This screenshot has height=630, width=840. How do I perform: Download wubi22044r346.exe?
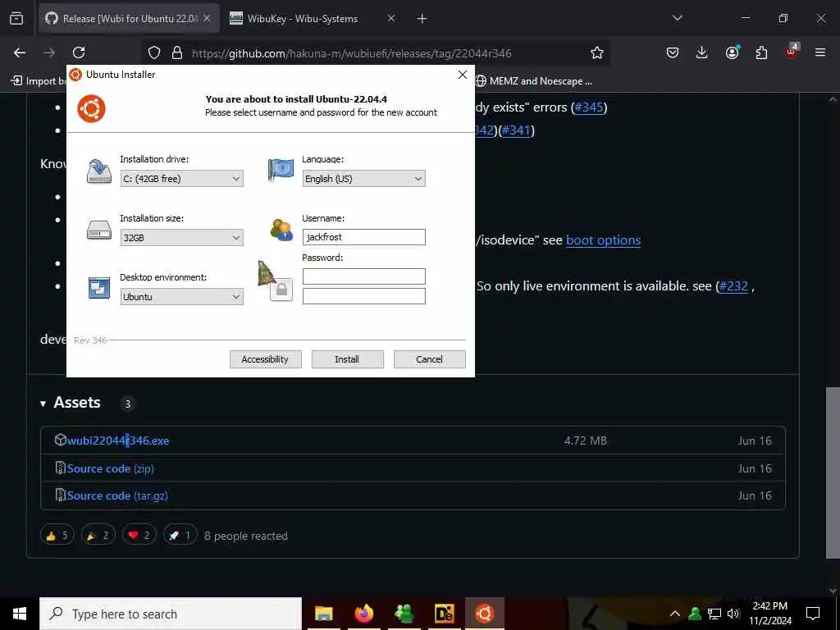pyautogui.click(x=118, y=441)
